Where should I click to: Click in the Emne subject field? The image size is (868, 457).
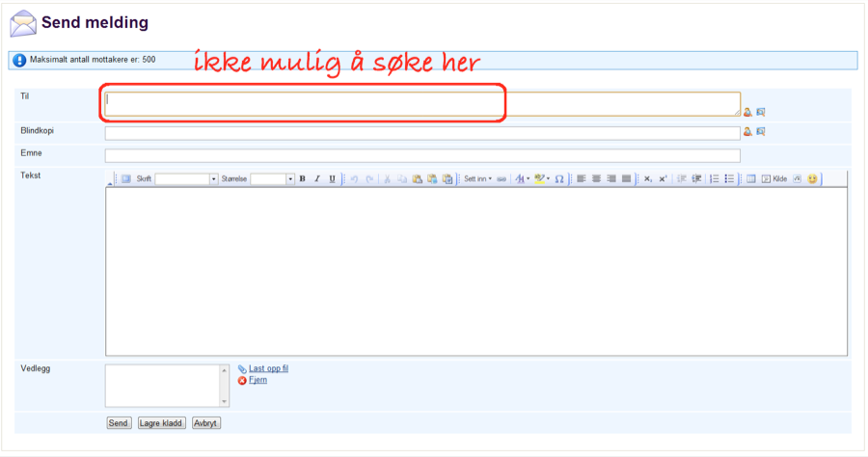[x=422, y=155]
